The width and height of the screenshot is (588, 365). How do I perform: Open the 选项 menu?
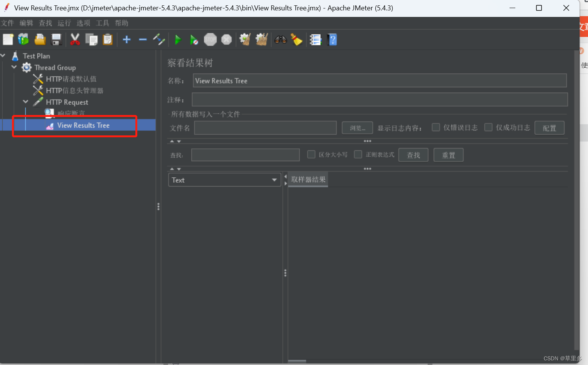pos(83,23)
